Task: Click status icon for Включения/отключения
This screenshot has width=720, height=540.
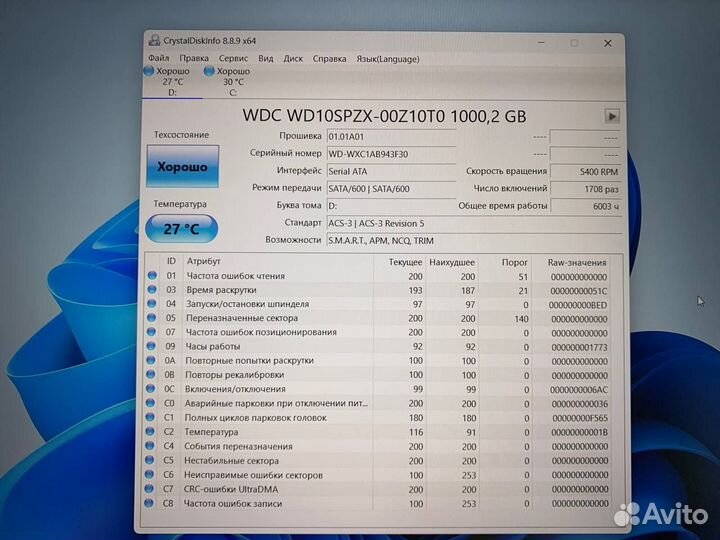Action: tap(150, 388)
